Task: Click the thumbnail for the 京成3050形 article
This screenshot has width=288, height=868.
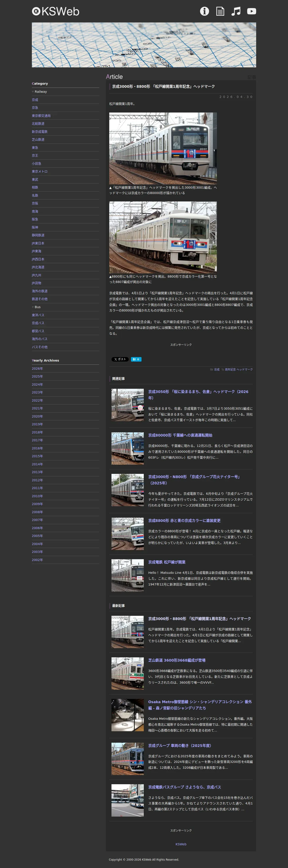Action: click(127, 405)
